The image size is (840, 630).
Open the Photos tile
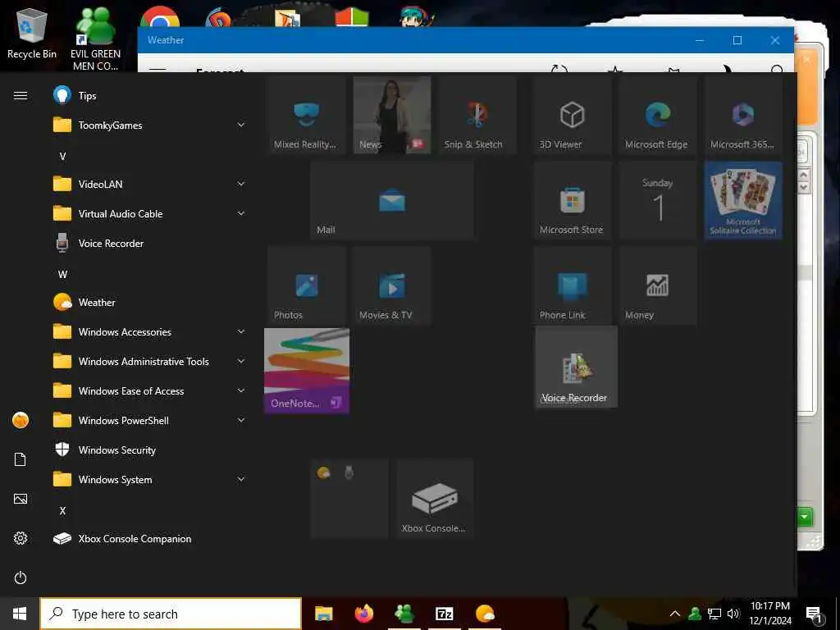click(307, 285)
